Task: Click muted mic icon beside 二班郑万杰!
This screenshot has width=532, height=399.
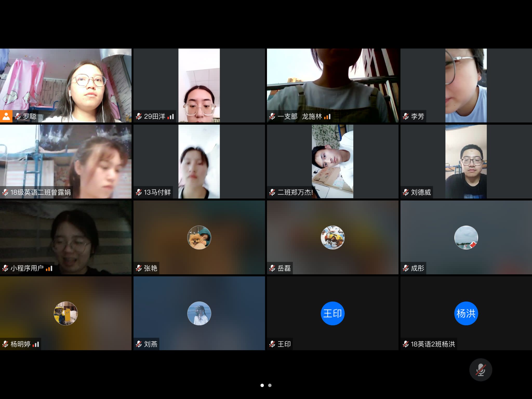Action: click(272, 192)
